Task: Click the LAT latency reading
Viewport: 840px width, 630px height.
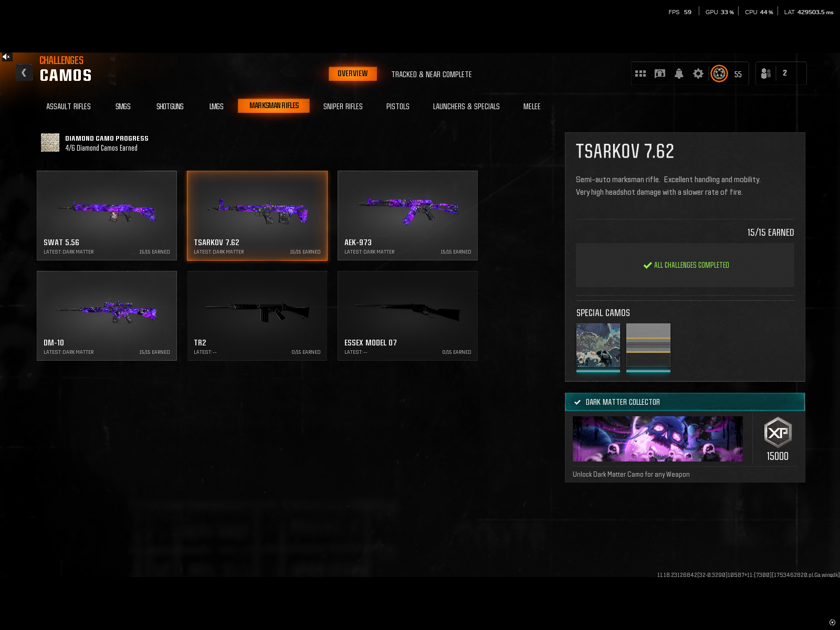Action: pyautogui.click(x=808, y=12)
